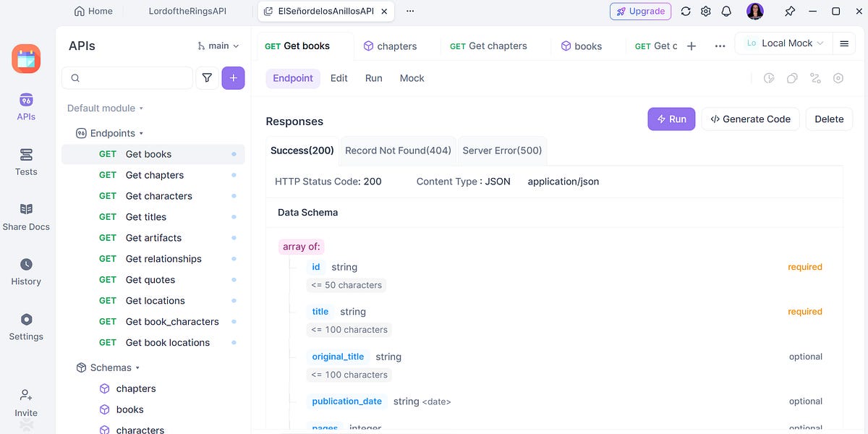Open History in the sidebar
This screenshot has height=434, width=868.
(x=26, y=271)
